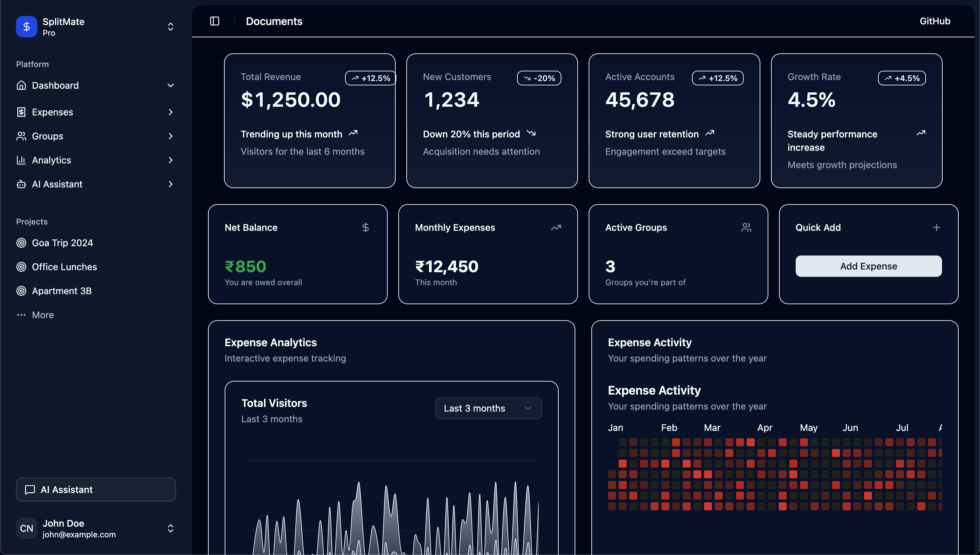Select Dashboard in the Platform menu
980x555 pixels.
coord(56,85)
